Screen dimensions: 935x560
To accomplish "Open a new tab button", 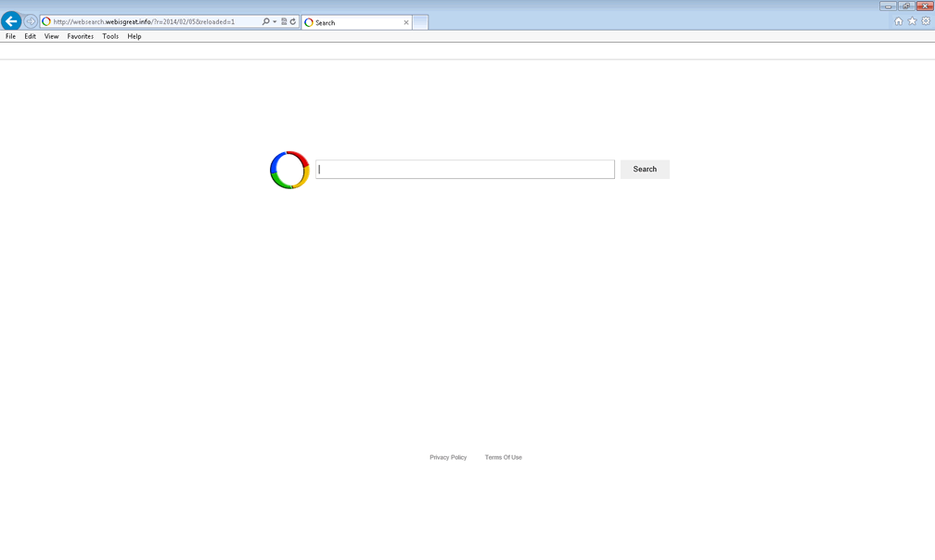I will 420,22.
